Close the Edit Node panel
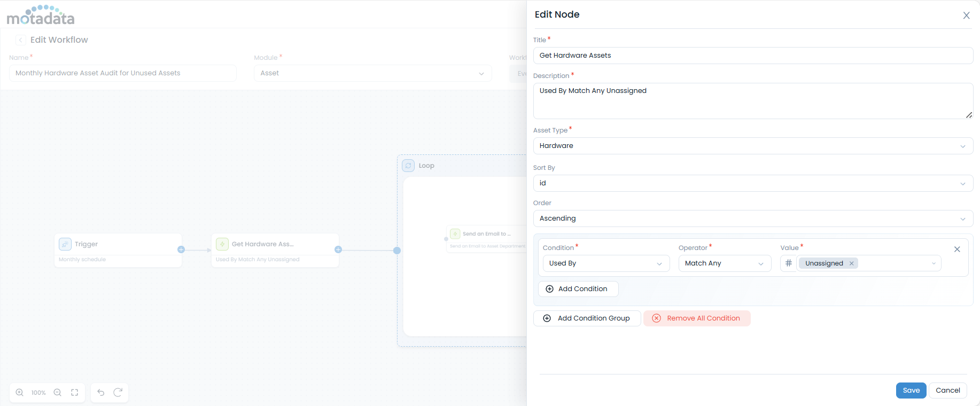 tap(966, 15)
